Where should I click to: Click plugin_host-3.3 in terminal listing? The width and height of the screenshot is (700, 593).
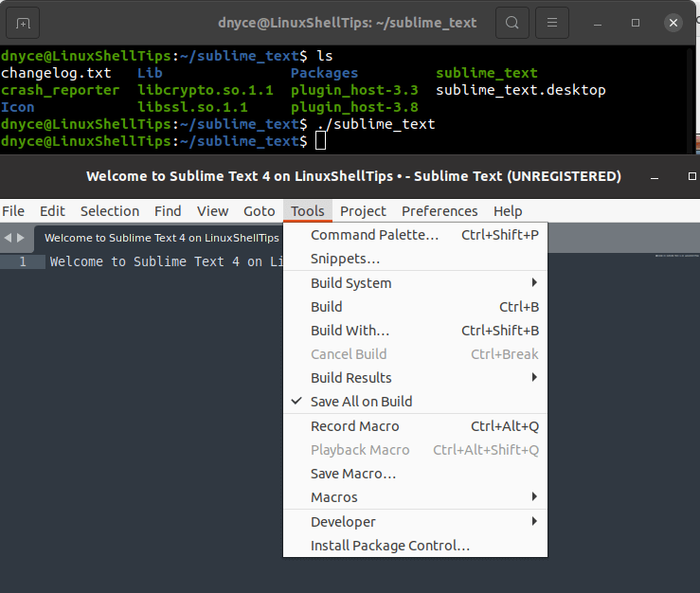[x=354, y=90]
